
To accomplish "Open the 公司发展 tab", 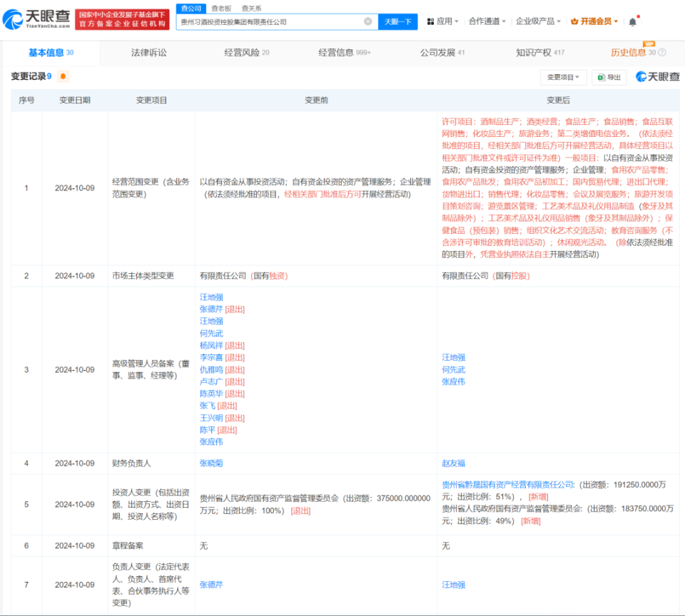I will (x=442, y=53).
